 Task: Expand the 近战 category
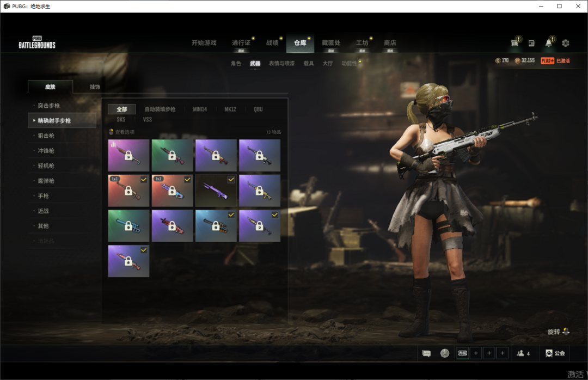(x=62, y=211)
